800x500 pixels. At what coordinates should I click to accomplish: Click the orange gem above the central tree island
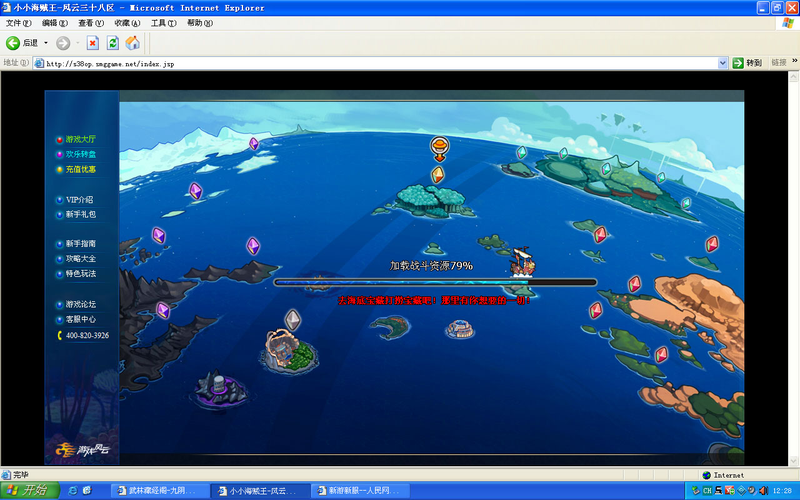438,175
